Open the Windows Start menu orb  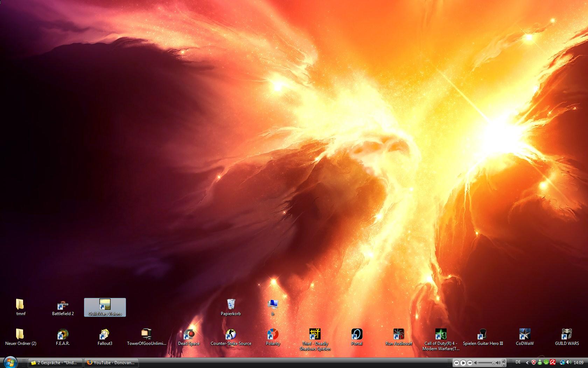pos(10,362)
